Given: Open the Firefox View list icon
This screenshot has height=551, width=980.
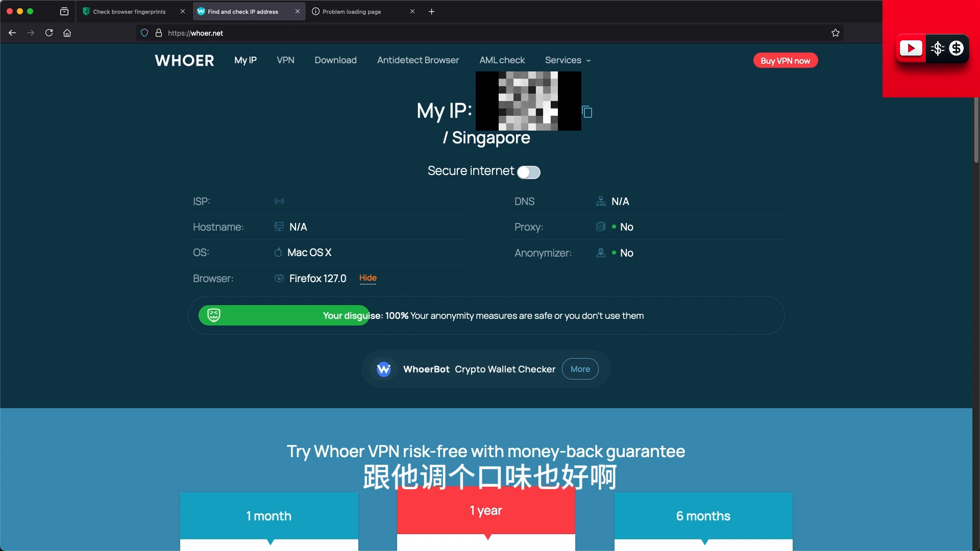Looking at the screenshot, I should (x=64, y=11).
